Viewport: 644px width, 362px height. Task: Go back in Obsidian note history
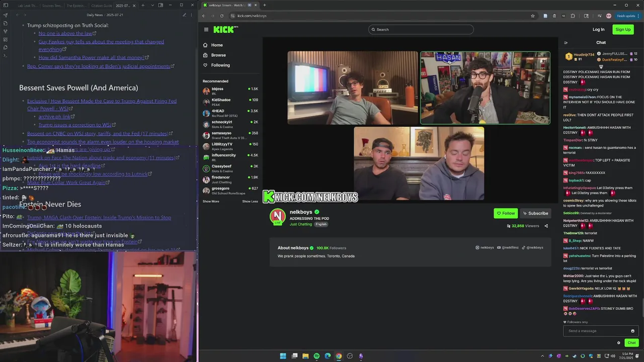(18, 15)
